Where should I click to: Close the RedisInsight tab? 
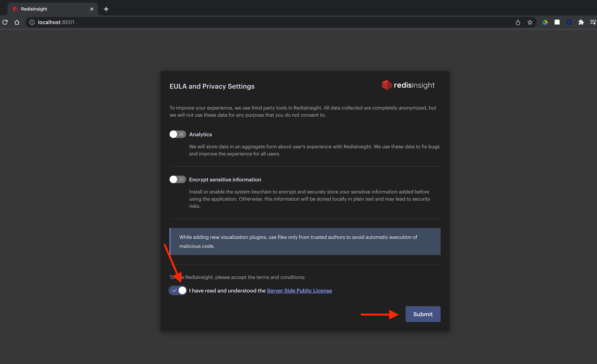92,9
